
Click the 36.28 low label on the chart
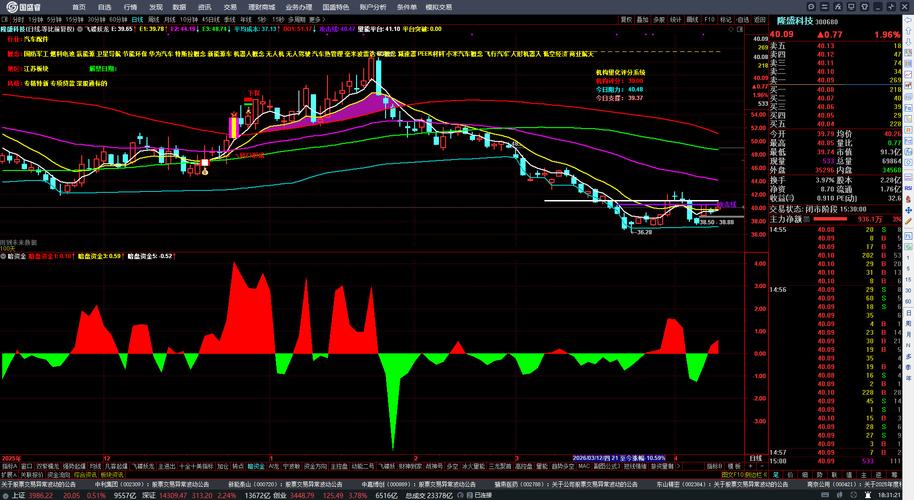[x=644, y=232]
